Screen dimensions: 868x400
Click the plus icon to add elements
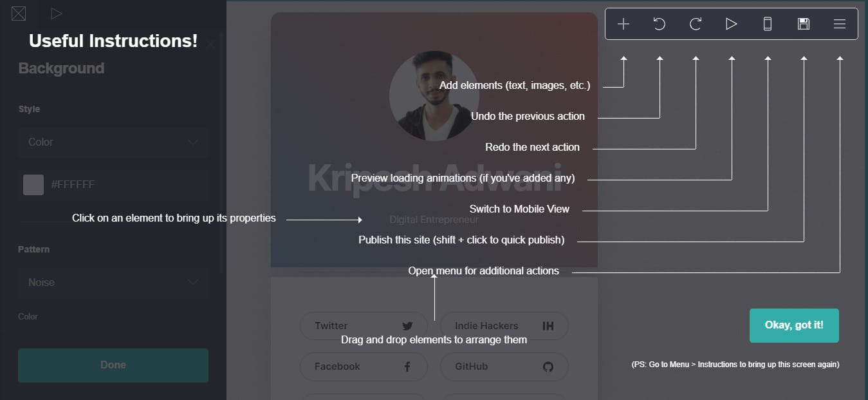point(623,24)
